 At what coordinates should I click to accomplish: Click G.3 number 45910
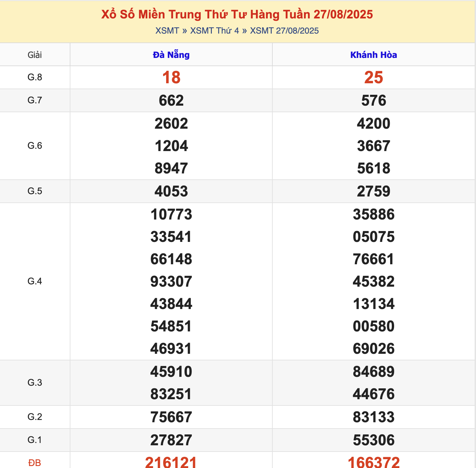point(171,372)
